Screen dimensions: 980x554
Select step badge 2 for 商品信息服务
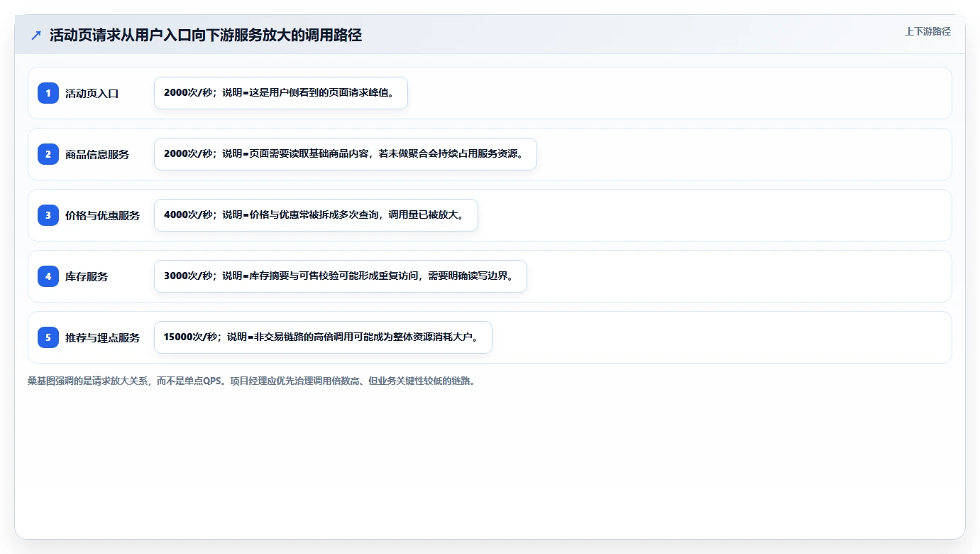coord(48,154)
